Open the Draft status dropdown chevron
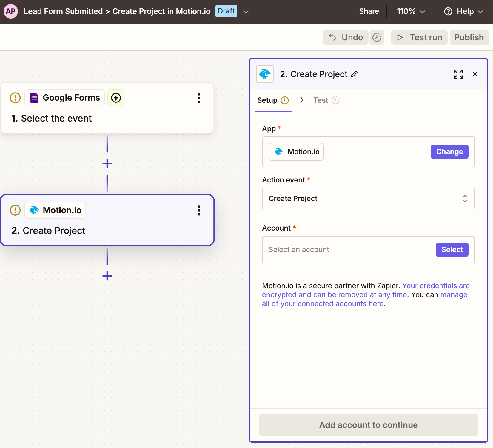 coord(246,12)
